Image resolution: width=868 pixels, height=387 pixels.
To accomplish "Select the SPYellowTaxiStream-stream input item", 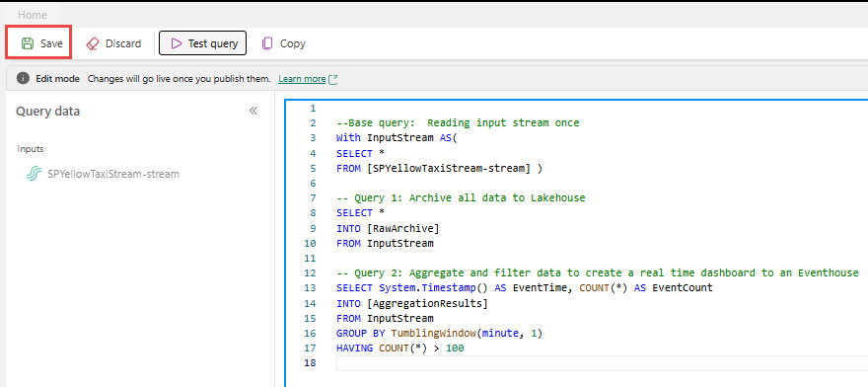I will pyautogui.click(x=103, y=174).
